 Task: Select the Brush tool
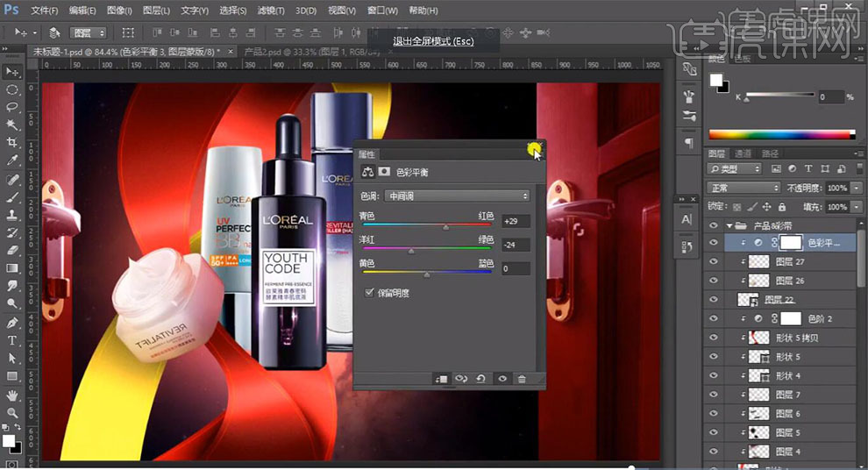[11, 197]
